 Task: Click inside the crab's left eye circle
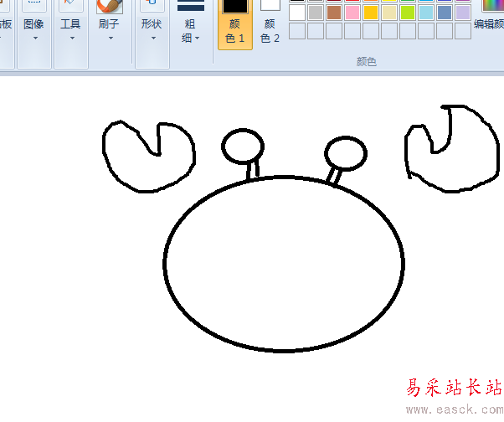point(243,147)
